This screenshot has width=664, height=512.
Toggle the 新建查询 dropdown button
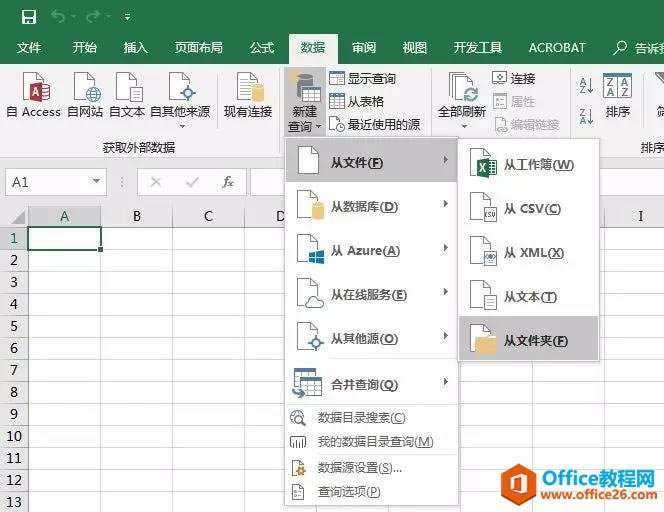(x=305, y=102)
